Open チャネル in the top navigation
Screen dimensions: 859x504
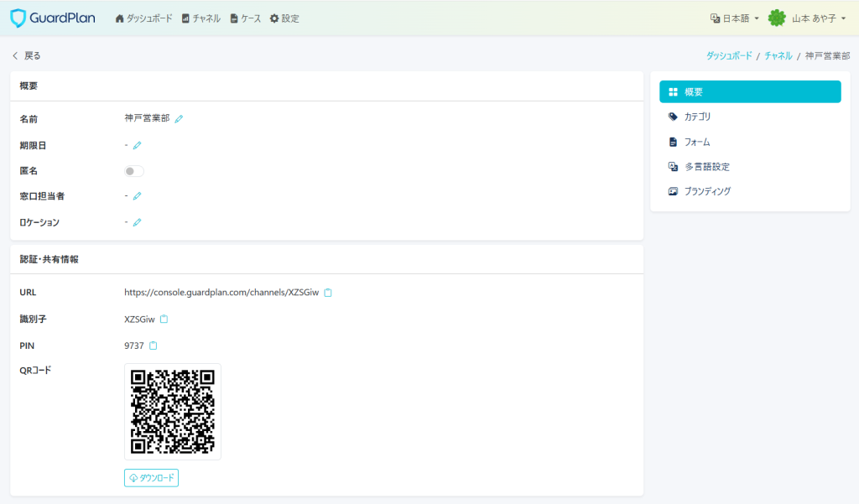tap(200, 18)
